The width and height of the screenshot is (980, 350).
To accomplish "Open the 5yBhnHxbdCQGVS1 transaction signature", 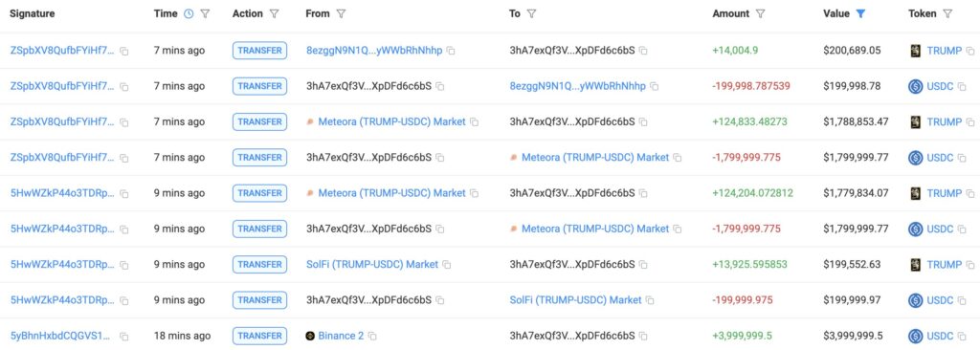I will click(62, 337).
